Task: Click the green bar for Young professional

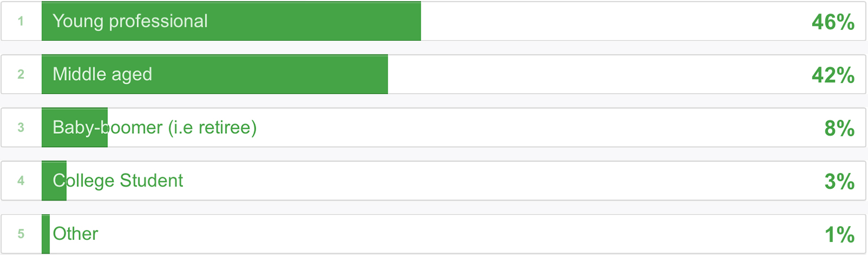Action: 231,21
